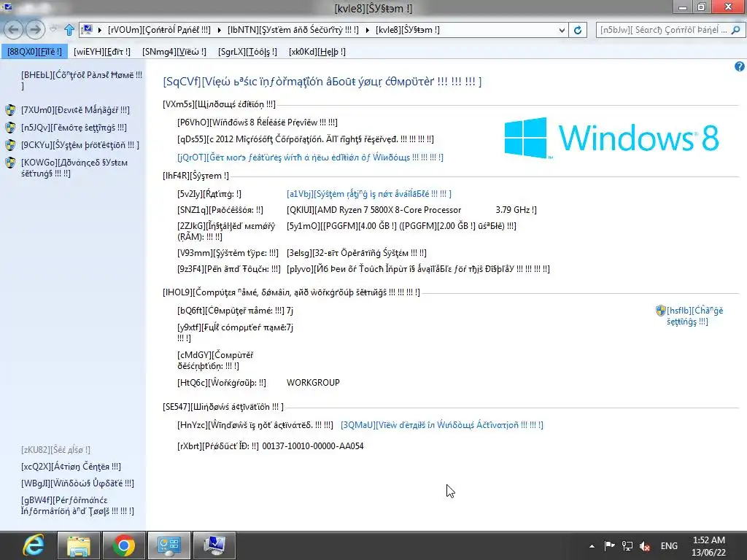Click the shield icon beside Device Manager
747x560 pixels.
[10, 110]
